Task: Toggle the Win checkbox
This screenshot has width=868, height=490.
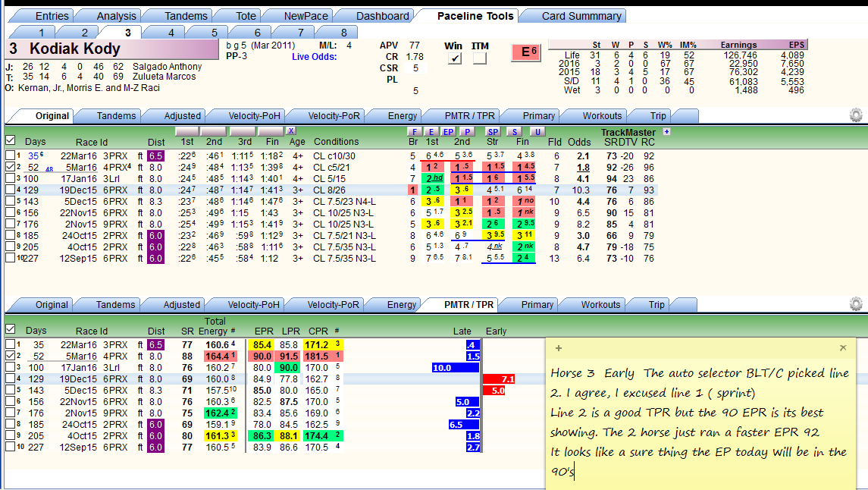Action: click(x=455, y=58)
